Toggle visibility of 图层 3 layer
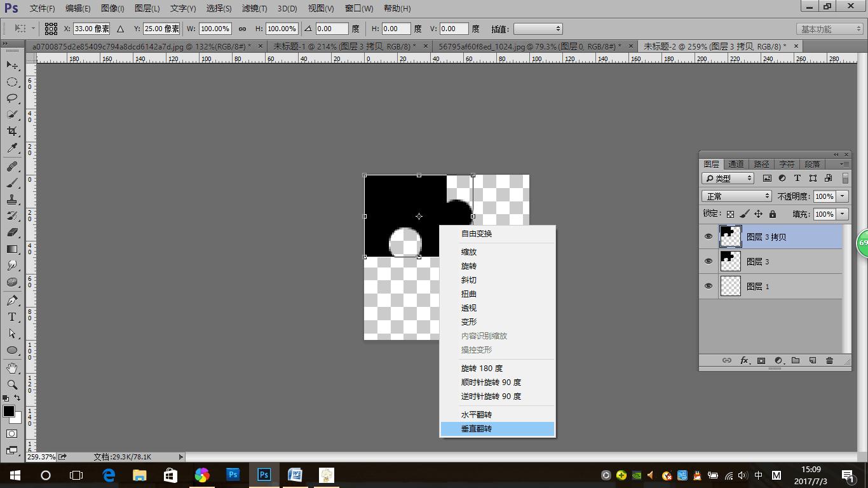 pyautogui.click(x=709, y=261)
